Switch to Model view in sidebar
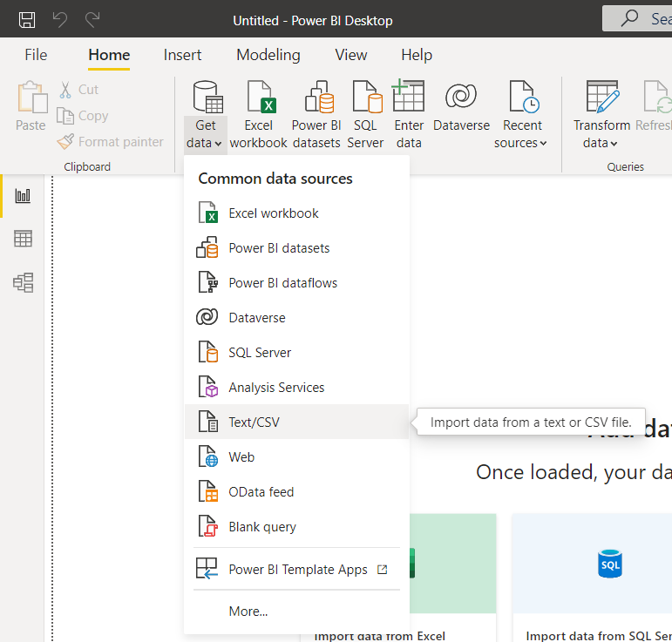Screen dimensions: 672x642 pos(23,282)
